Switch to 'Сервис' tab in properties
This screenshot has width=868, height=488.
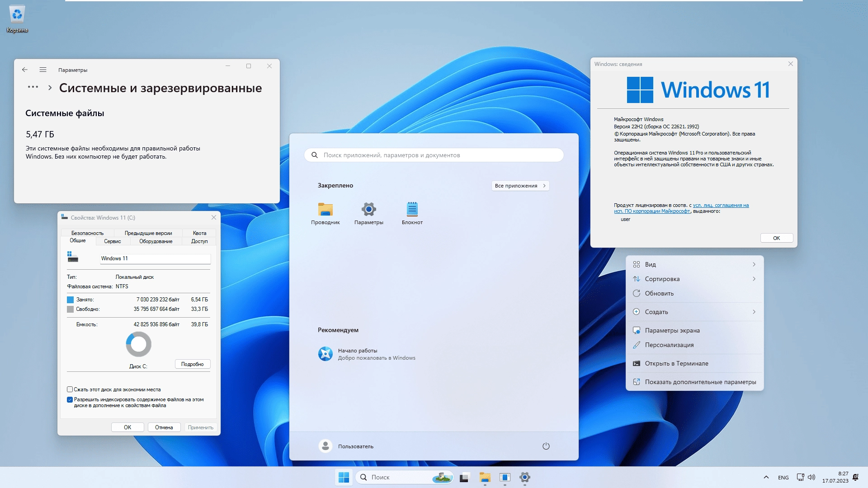pyautogui.click(x=113, y=241)
